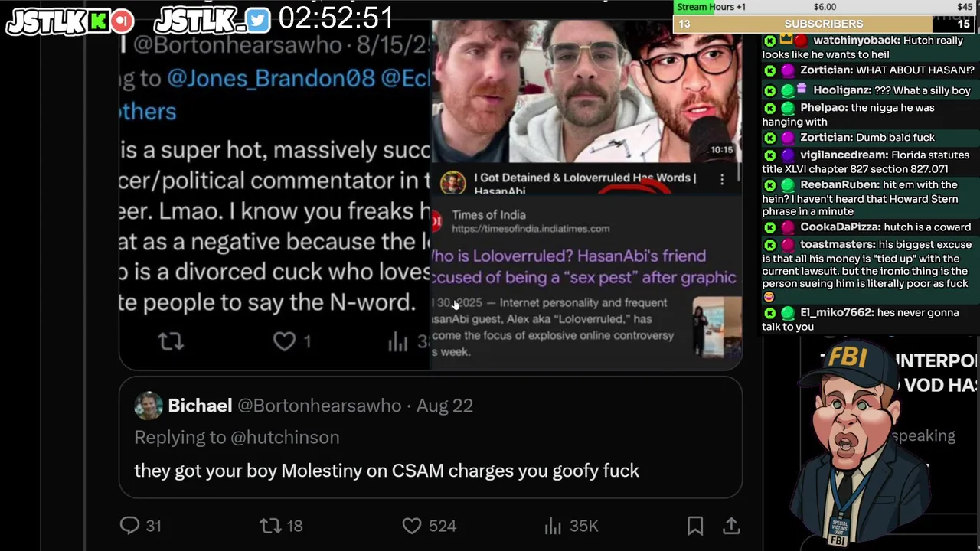
Task: Open Bichael's profile avatar
Action: [149, 406]
